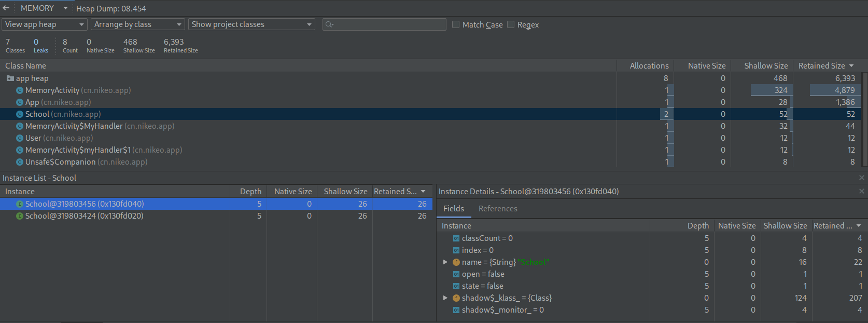Click the back arrow icon
This screenshot has height=323, width=868.
[6, 8]
